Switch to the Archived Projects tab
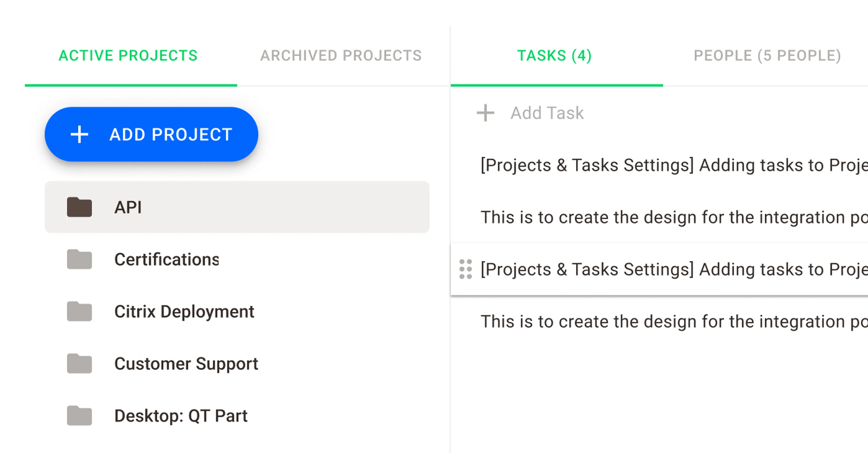This screenshot has height=453, width=868. [x=341, y=56]
